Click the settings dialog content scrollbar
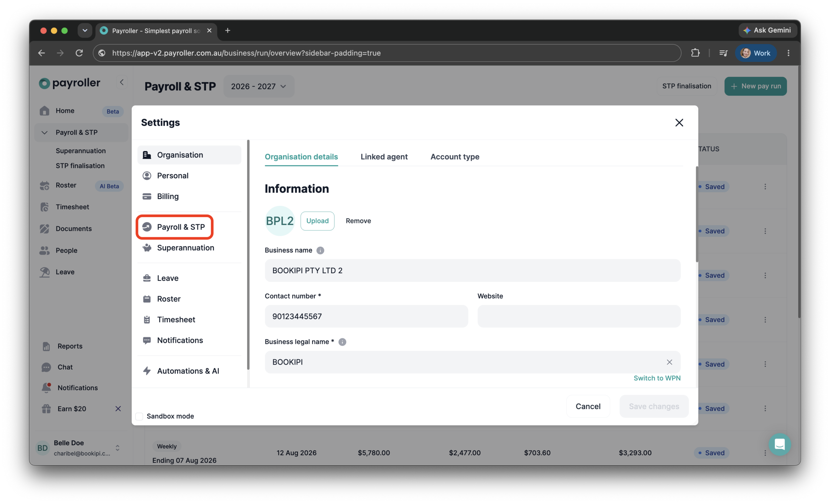 tap(697, 214)
